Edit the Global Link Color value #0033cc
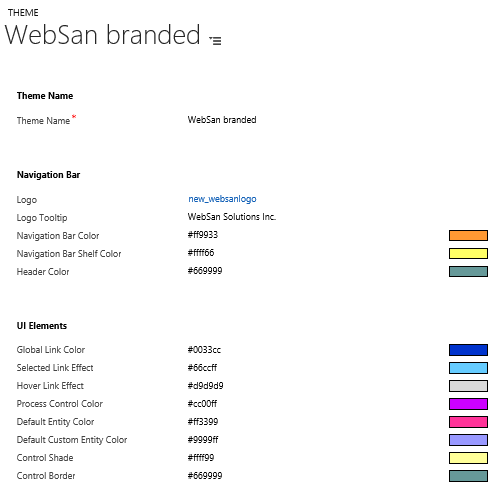This screenshot has width=493, height=495. coord(204,350)
